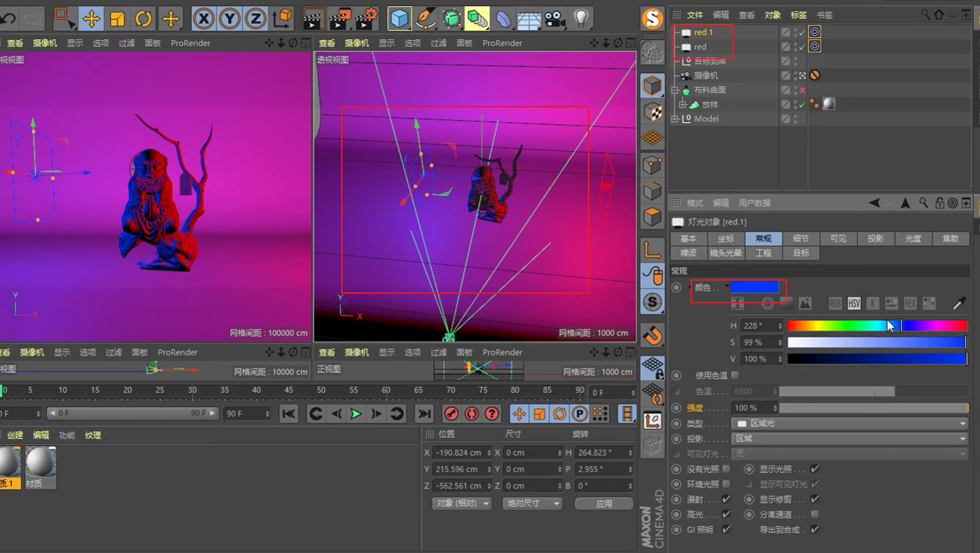Activate the Move tool

pos(91,19)
